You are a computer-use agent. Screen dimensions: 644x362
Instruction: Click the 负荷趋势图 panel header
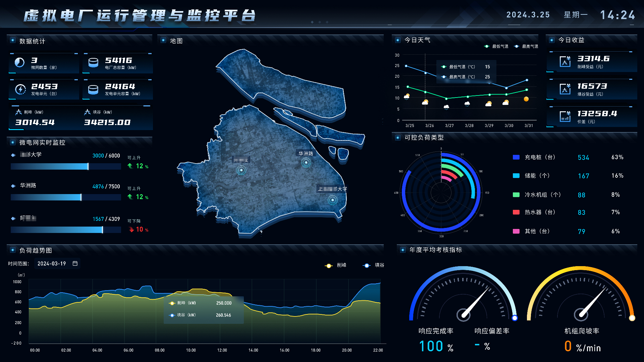click(x=36, y=250)
